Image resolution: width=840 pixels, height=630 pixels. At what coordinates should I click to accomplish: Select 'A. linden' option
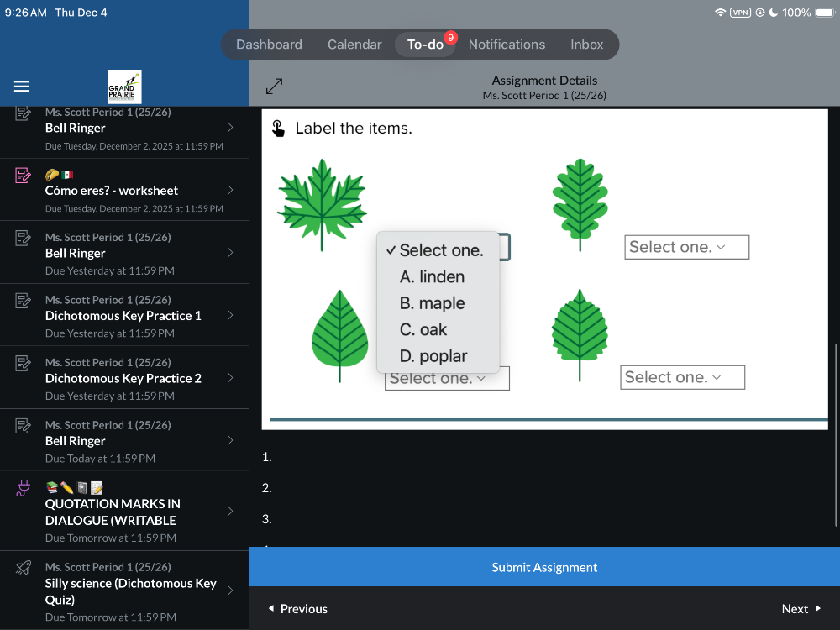432,277
